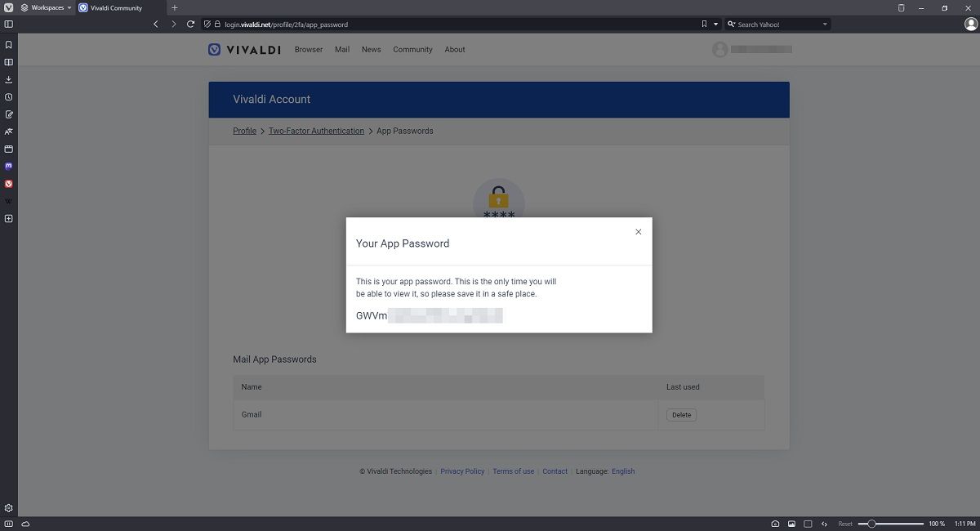This screenshot has height=531, width=980.
Task: Open the Privacy Policy link
Action: pos(462,471)
